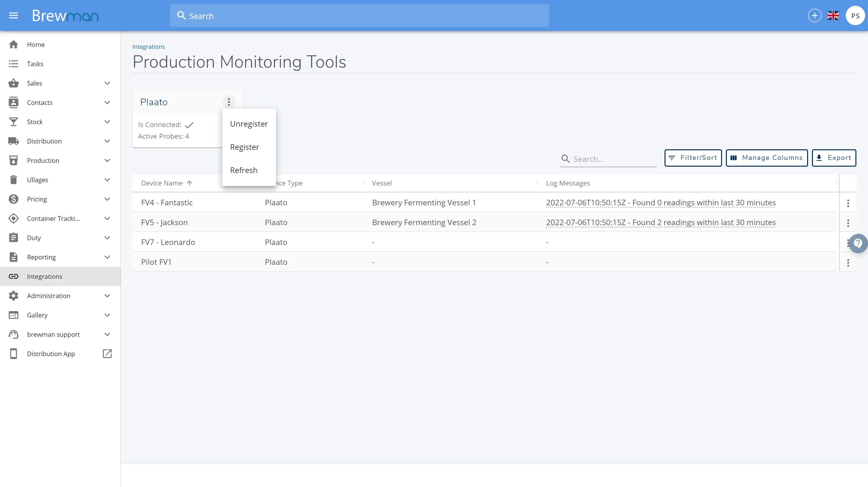Viewport: 868px width, 487px height.
Task: Click the plus add-new icon in header
Action: tap(814, 15)
